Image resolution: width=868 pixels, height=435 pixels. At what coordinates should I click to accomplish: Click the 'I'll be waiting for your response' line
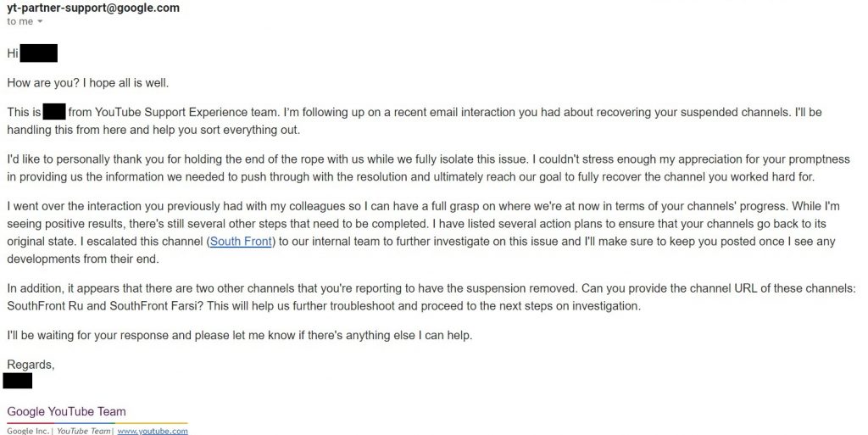[x=239, y=336]
